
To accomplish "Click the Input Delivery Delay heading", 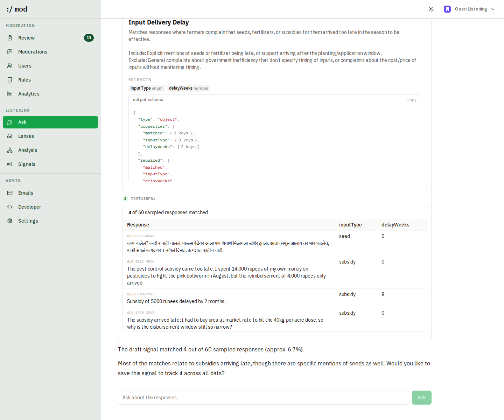I will pyautogui.click(x=159, y=22).
